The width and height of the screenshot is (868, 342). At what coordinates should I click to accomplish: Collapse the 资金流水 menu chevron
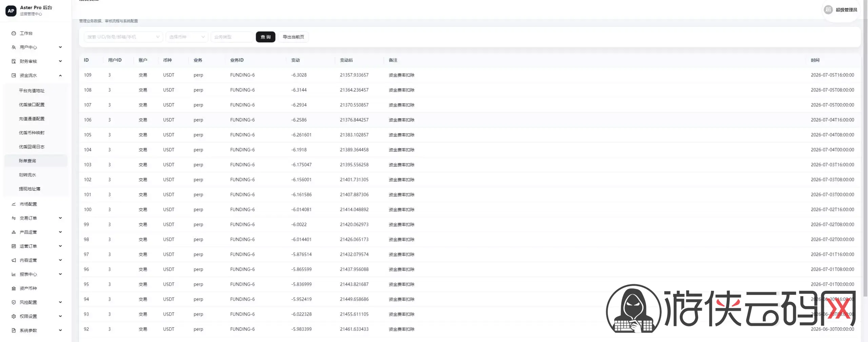click(x=60, y=75)
